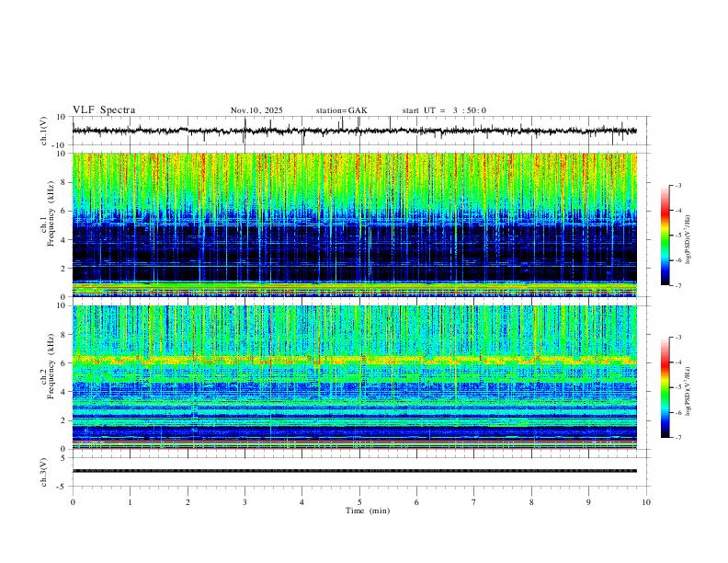Click the "Time (min)" axis label
Viewport: 728px width, 563px height.
tap(368, 511)
